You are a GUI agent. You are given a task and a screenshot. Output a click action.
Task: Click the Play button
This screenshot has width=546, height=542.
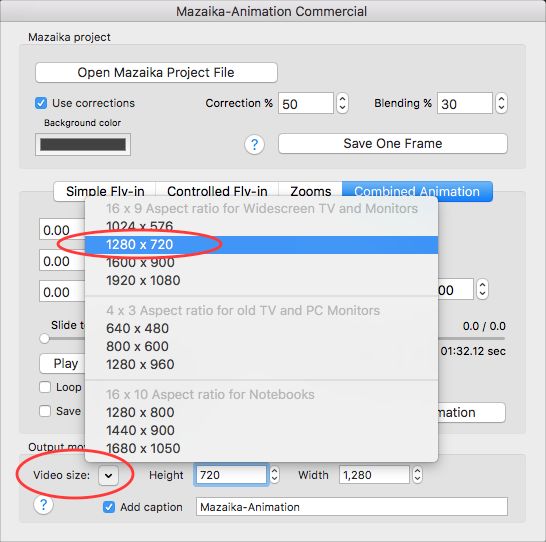(63, 364)
